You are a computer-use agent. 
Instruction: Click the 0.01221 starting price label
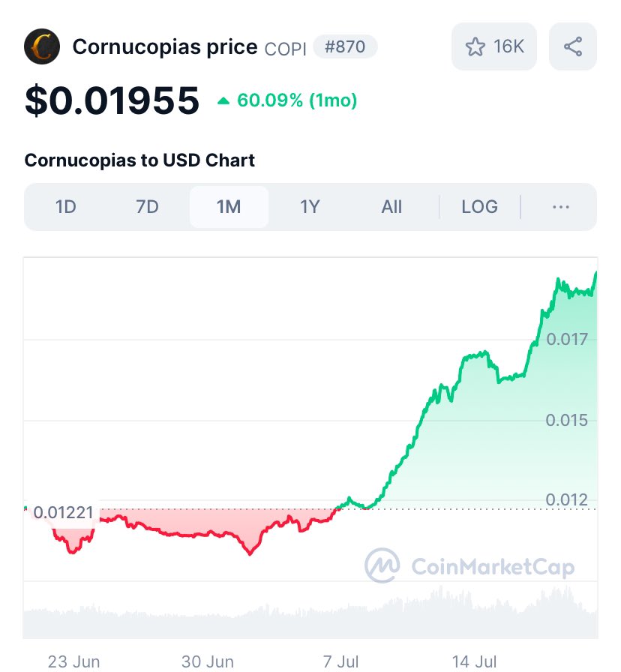[x=63, y=512]
